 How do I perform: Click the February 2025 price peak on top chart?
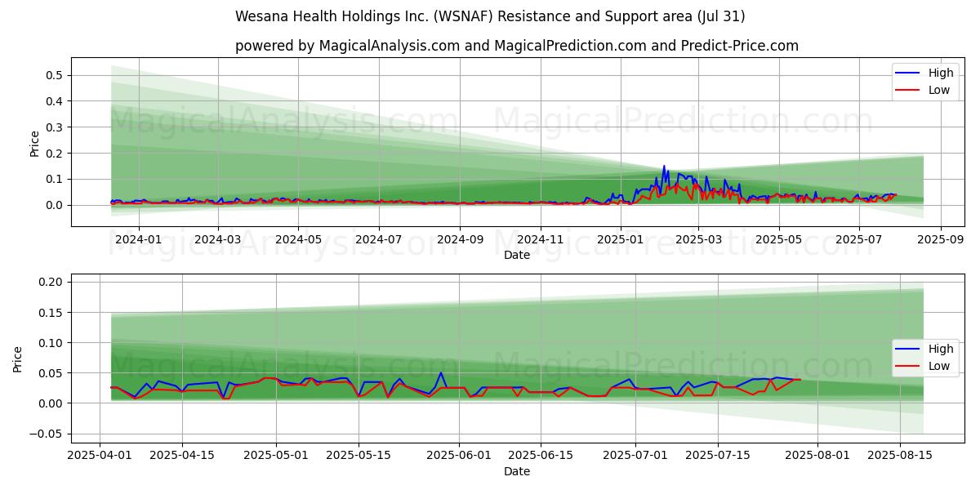pos(664,166)
